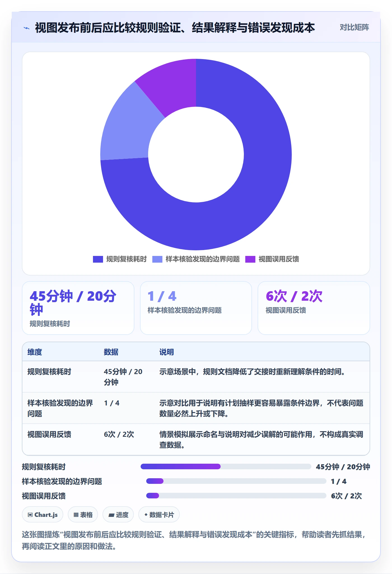Click the 数据 column header

pos(111,352)
